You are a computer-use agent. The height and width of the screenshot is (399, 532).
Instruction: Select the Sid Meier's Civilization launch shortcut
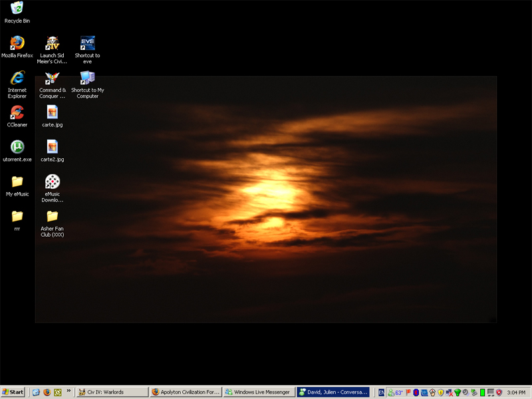[52, 43]
